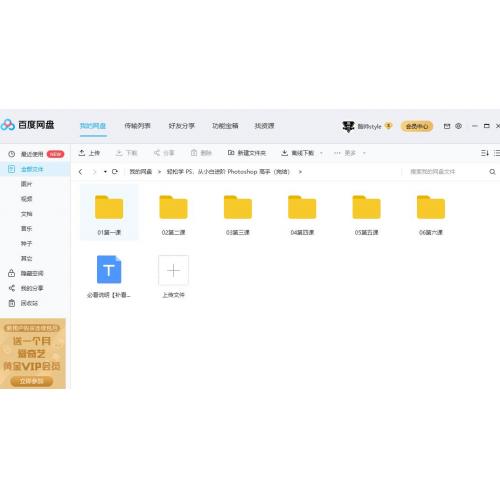Open the settings gear icon in title bar
Viewport: 500px width, 500px height.
pos(458,126)
